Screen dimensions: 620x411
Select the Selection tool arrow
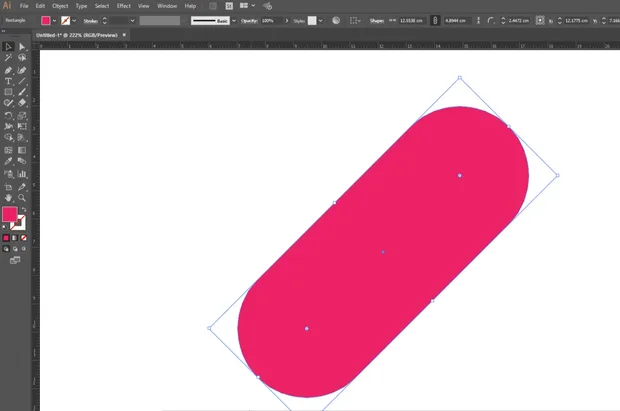click(8, 47)
